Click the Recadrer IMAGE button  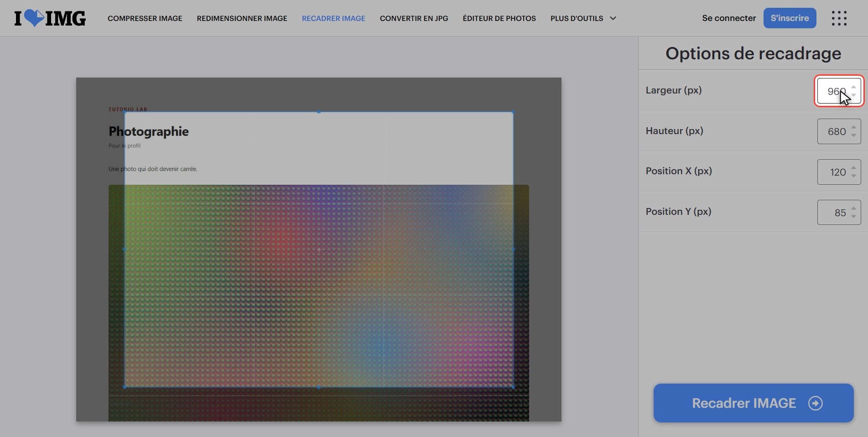pos(754,403)
